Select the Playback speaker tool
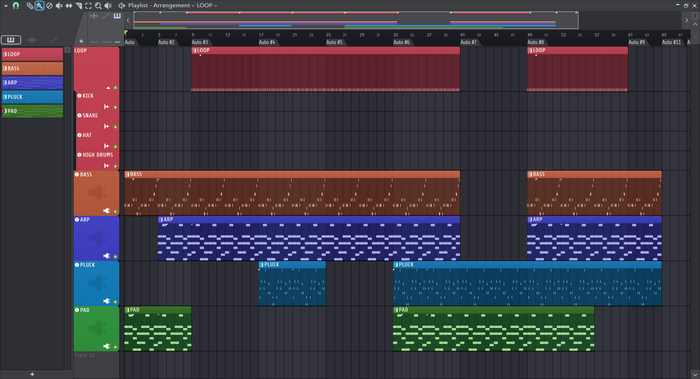Screen dimensions: 700x379 (x=108, y=6)
